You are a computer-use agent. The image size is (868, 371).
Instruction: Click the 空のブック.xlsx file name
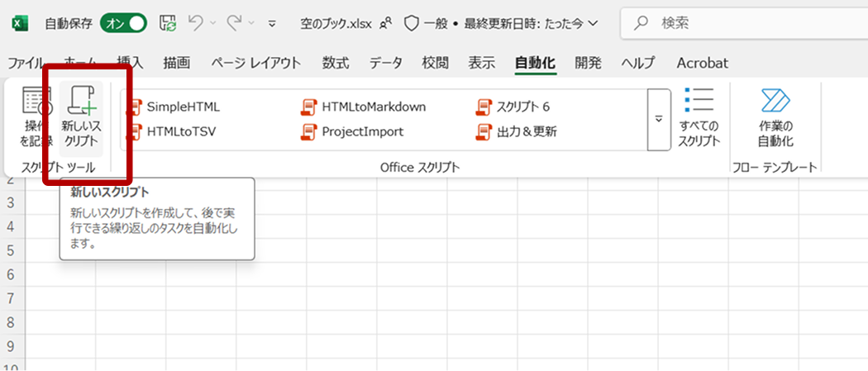337,24
